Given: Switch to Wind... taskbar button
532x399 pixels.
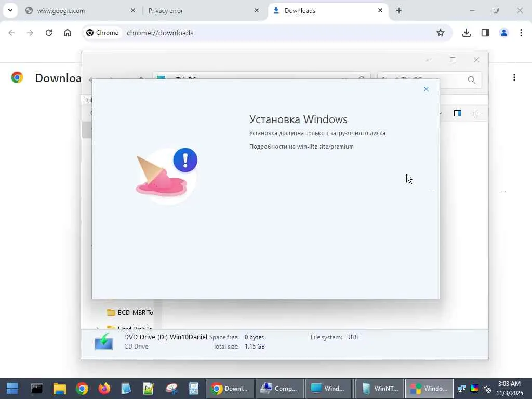Looking at the screenshot, I should [x=329, y=389].
